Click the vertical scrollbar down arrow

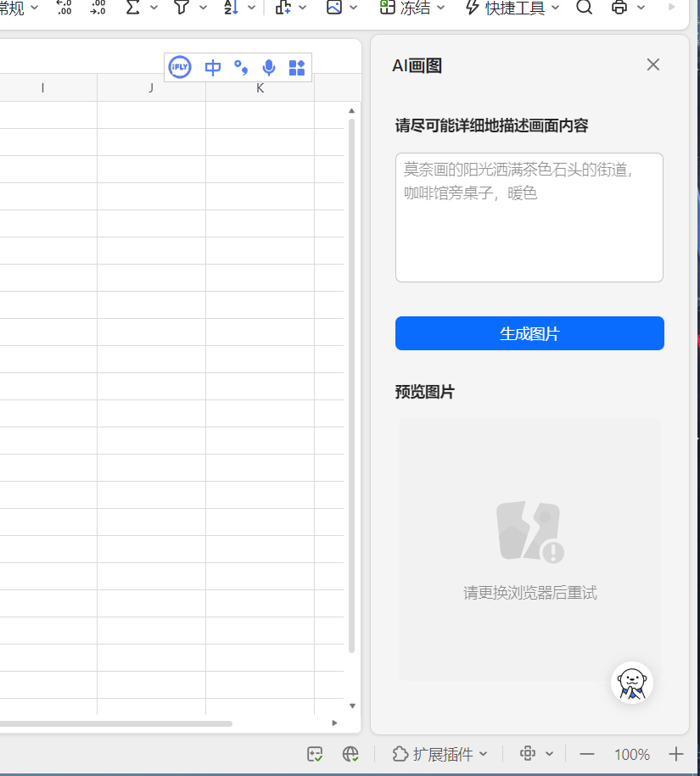pyautogui.click(x=352, y=706)
